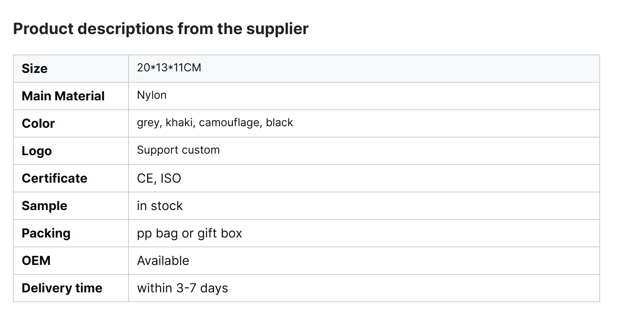Image resolution: width=644 pixels, height=310 pixels.
Task: Click the pp bag or gift box text
Action: [189, 234]
